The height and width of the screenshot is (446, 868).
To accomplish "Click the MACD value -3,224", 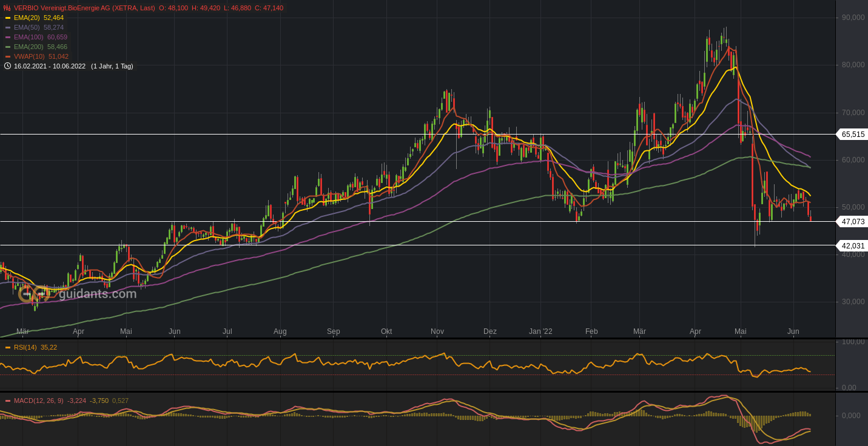I will pos(77,401).
